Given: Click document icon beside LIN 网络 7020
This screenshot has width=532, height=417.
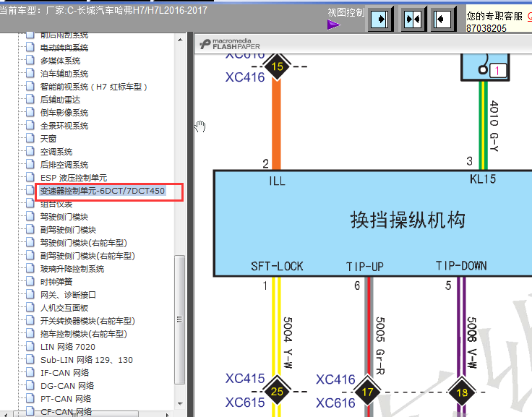Looking at the screenshot, I should [30, 346].
